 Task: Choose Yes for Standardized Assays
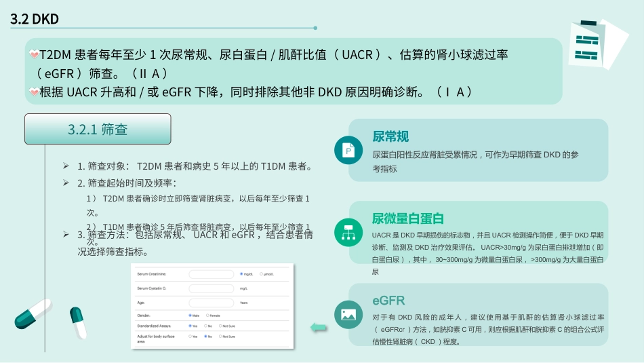point(190,326)
